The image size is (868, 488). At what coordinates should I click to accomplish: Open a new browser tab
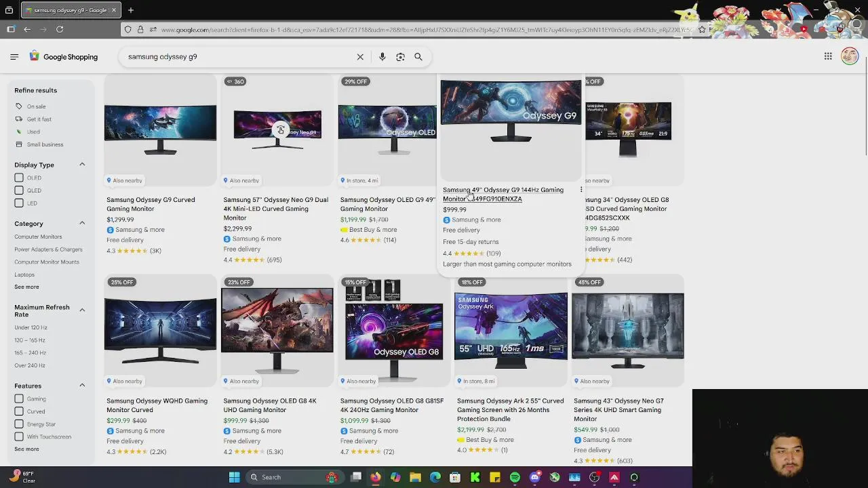click(131, 10)
